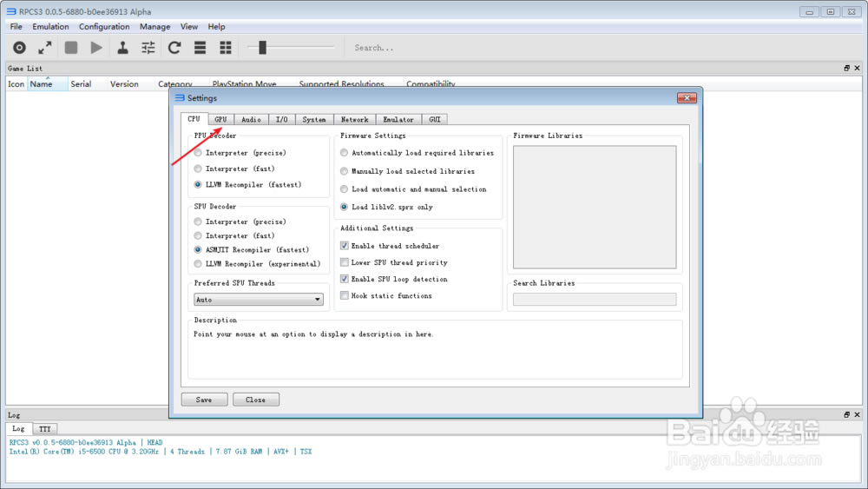Choose Load liblv2.sprx only
This screenshot has width=868, height=489.
(344, 207)
